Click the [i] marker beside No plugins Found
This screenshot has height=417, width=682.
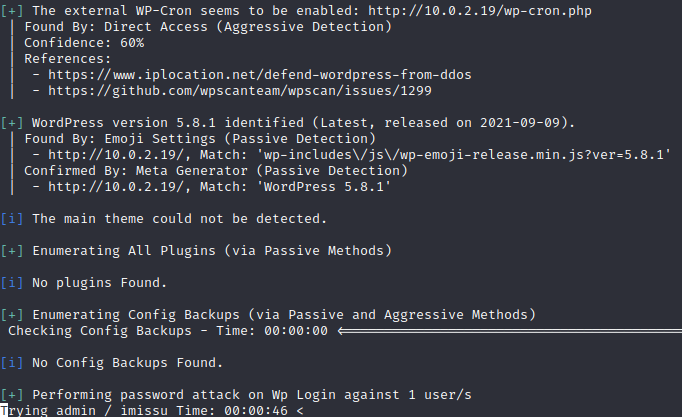pyautogui.click(x=12, y=283)
